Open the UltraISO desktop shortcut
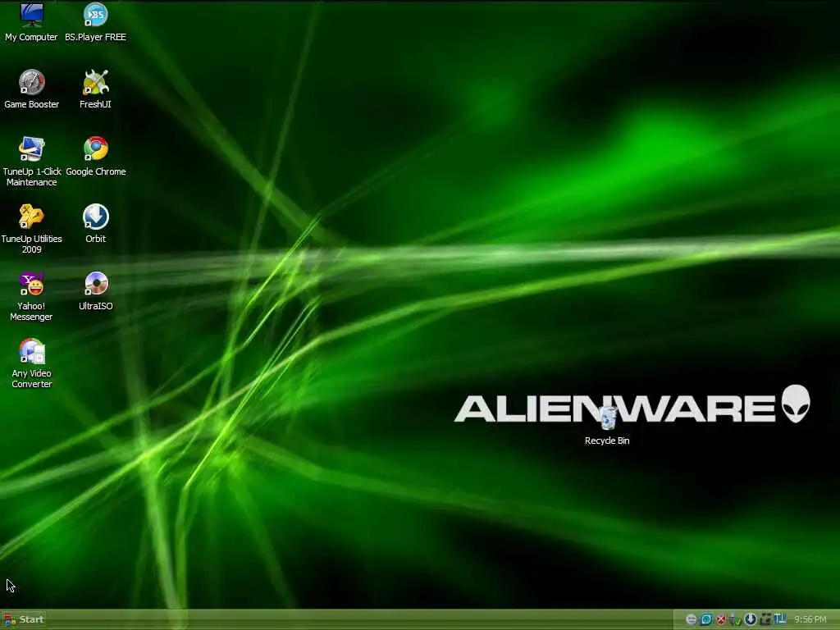The height and width of the screenshot is (630, 840). [x=96, y=291]
